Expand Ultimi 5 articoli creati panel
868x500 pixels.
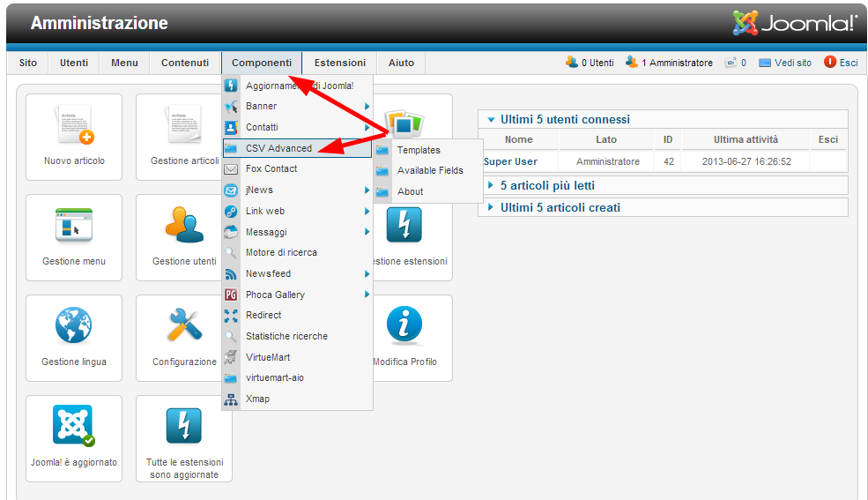(491, 207)
